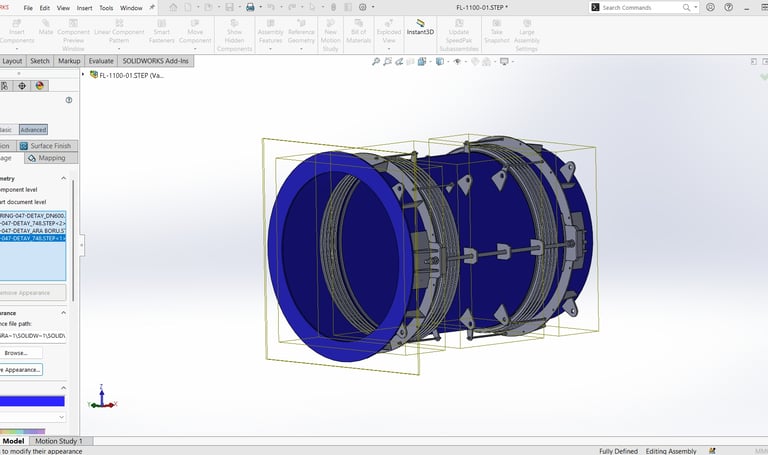Screen dimensions: 768x455
Task: Click the PropertyManager help question icon
Action: (x=69, y=100)
